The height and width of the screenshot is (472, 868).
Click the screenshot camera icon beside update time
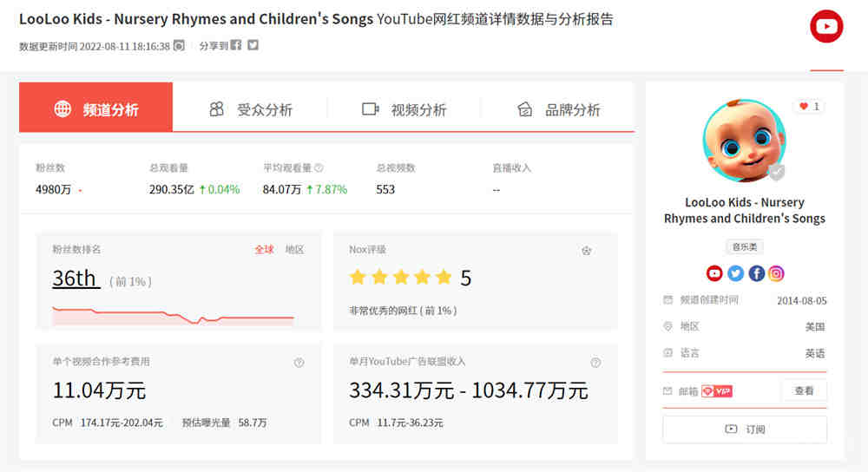pyautogui.click(x=179, y=45)
